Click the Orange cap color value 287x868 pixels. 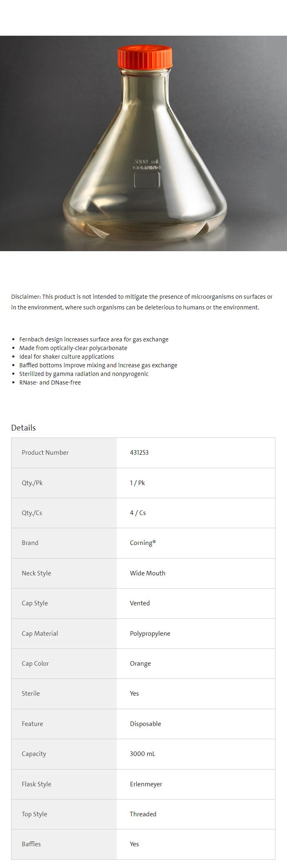(x=140, y=664)
